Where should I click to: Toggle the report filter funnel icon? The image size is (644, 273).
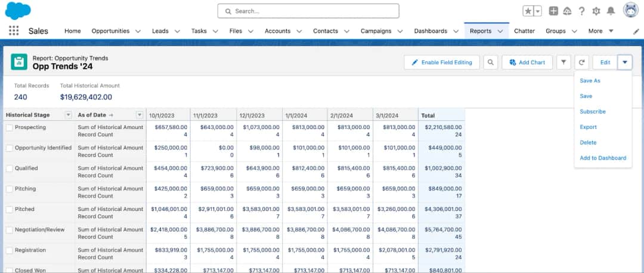(x=563, y=63)
